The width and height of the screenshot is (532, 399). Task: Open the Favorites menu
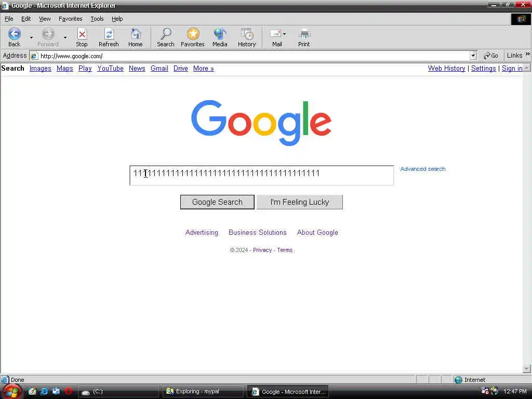(70, 19)
